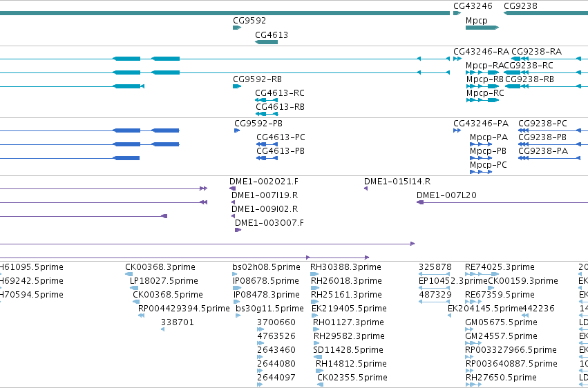Click clone end DME1-015I14.R
This screenshot has width=588, height=388.
(x=366, y=188)
